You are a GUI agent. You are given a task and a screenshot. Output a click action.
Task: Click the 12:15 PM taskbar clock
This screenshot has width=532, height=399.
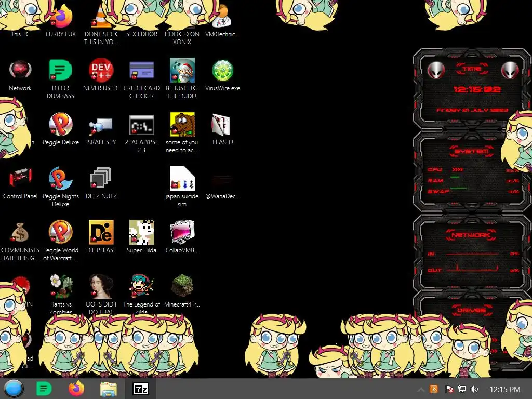505,390
